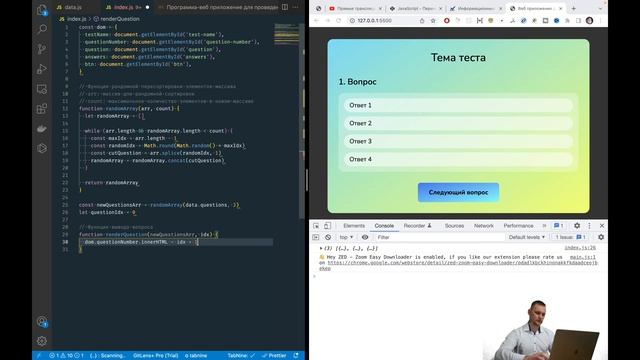
Task: Open the Sources tab in DevTools
Action: (454, 226)
